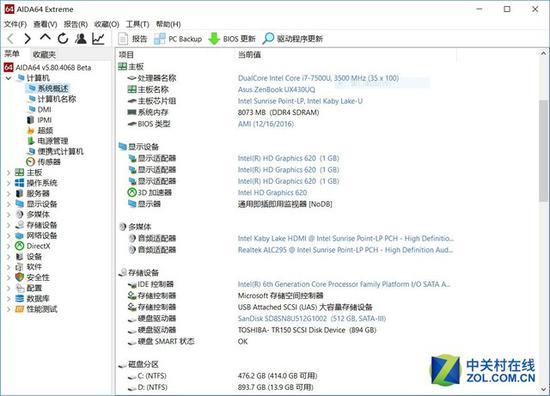This screenshot has height=396, width=550.
Task: Open 帮助(H) menu
Action: click(x=168, y=24)
